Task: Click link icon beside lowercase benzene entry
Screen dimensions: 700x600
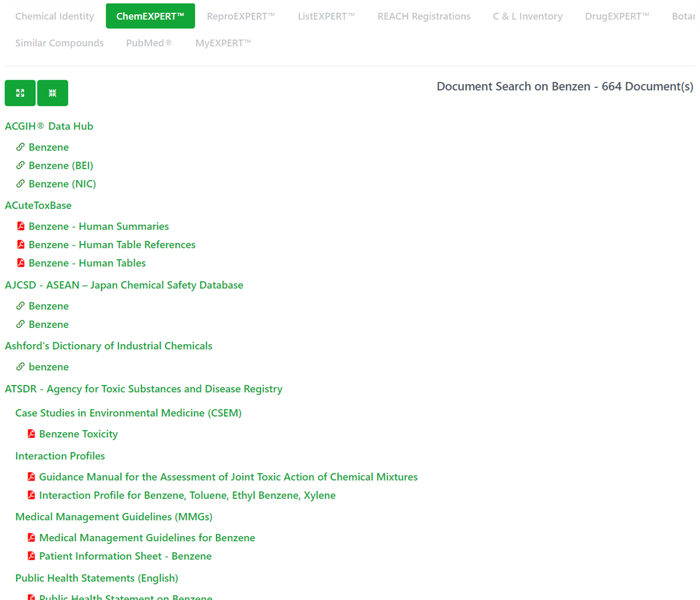Action: 21,366
